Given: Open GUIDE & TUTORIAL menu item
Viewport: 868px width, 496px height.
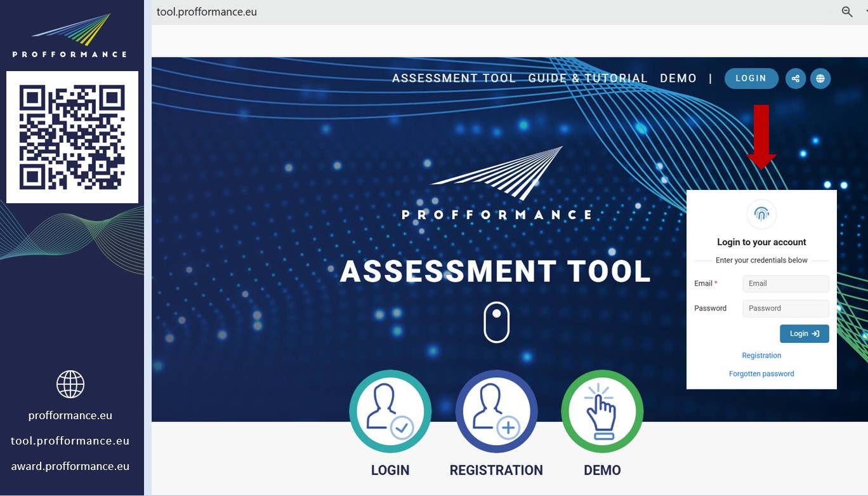Looking at the screenshot, I should [x=588, y=79].
